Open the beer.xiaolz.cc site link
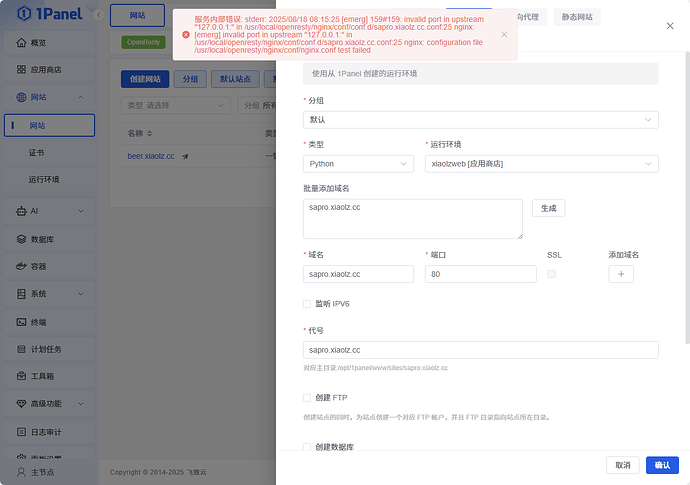The width and height of the screenshot is (690, 485). [x=150, y=156]
